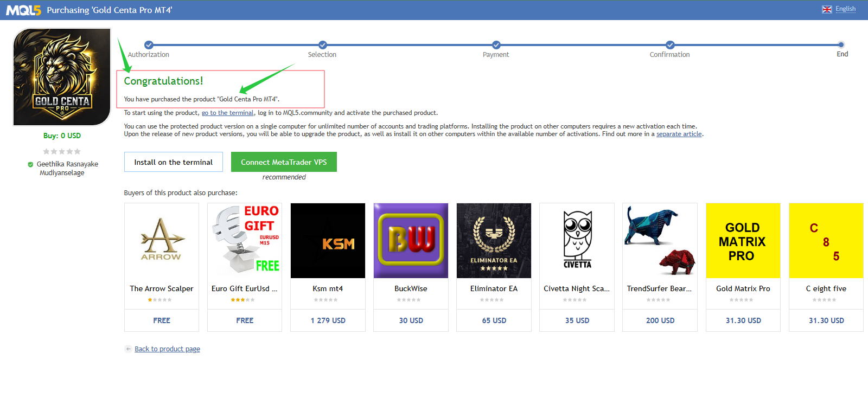
Task: Click the BuckWise star rating
Action: [x=409, y=300]
